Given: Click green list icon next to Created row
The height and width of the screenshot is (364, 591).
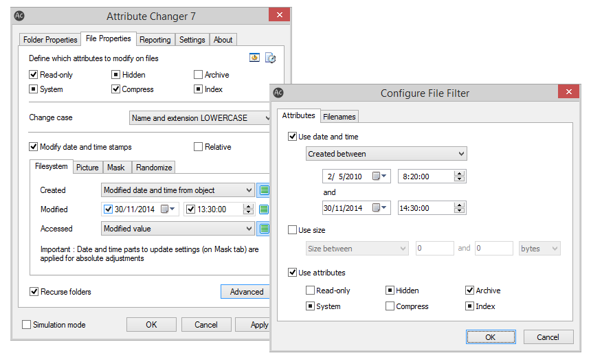Looking at the screenshot, I should coord(264,190).
